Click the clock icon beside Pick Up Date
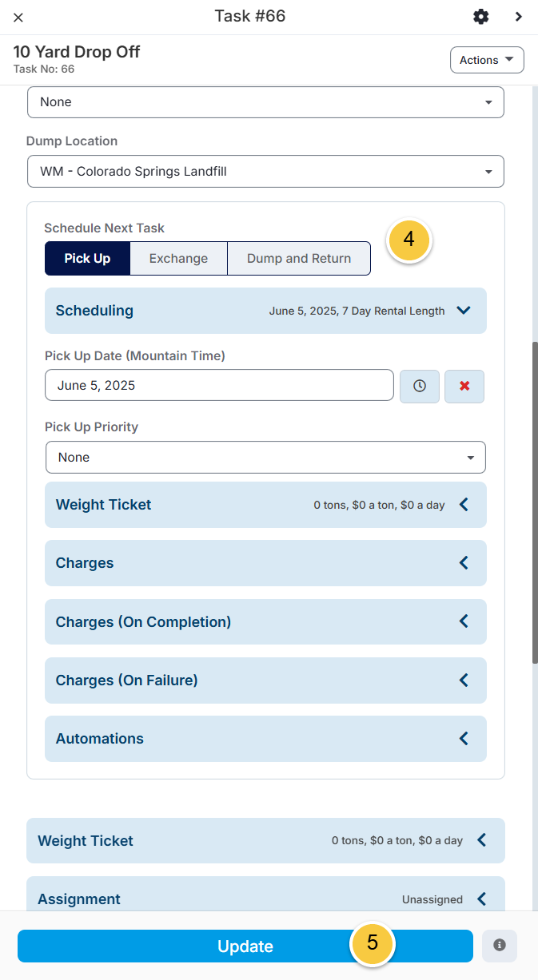This screenshot has width=538, height=980. point(420,386)
